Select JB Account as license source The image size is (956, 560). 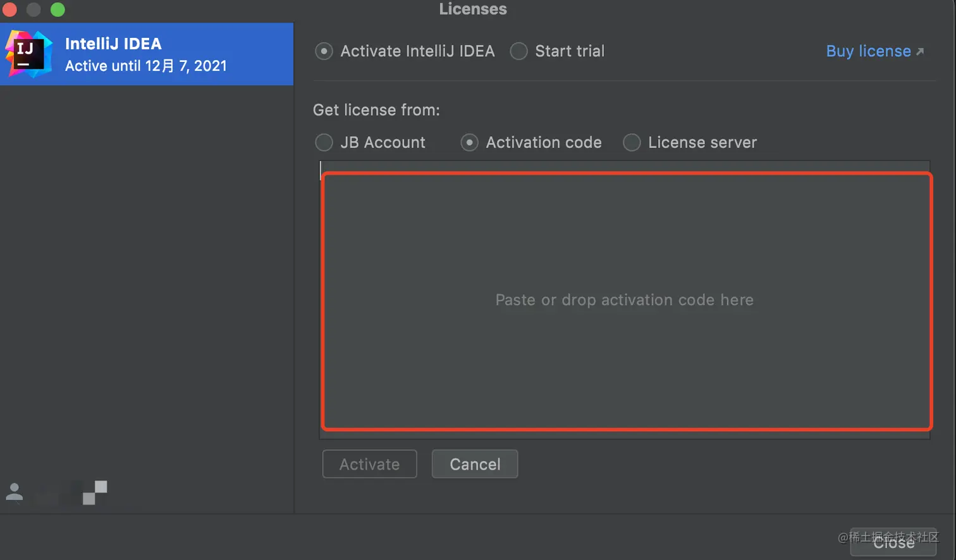pyautogui.click(x=324, y=142)
